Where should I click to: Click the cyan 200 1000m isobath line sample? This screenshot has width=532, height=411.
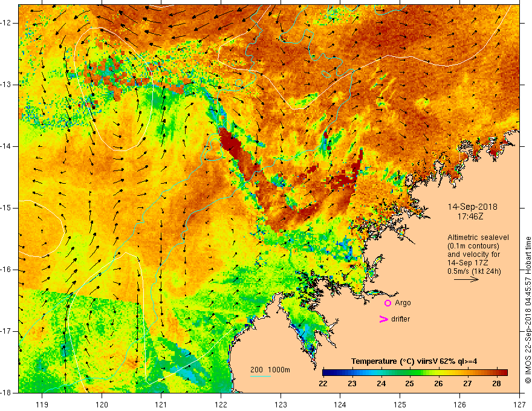261,376
